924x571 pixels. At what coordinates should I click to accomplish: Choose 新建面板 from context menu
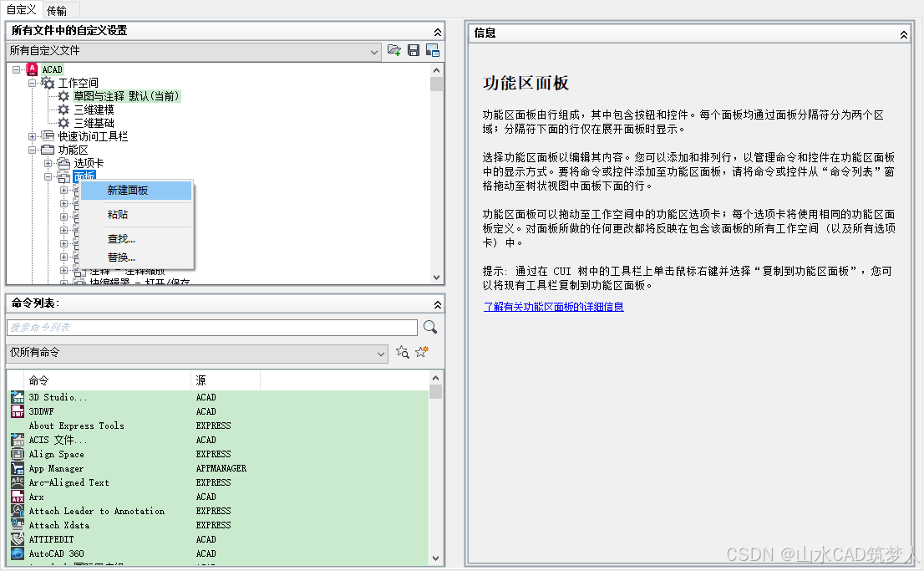click(135, 190)
